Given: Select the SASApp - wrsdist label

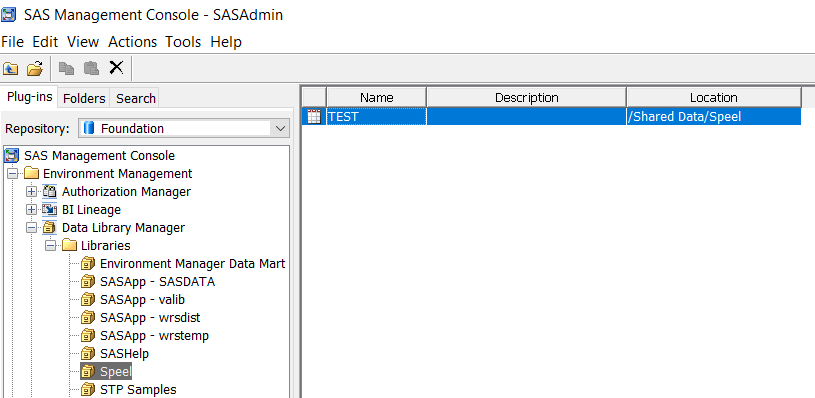Looking at the screenshot, I should [x=150, y=317].
